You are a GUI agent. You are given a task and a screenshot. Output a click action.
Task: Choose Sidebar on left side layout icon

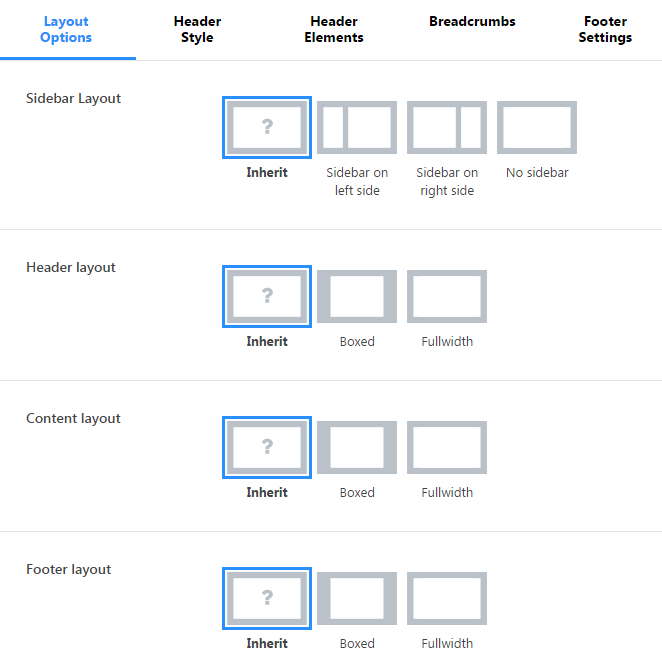tap(357, 127)
